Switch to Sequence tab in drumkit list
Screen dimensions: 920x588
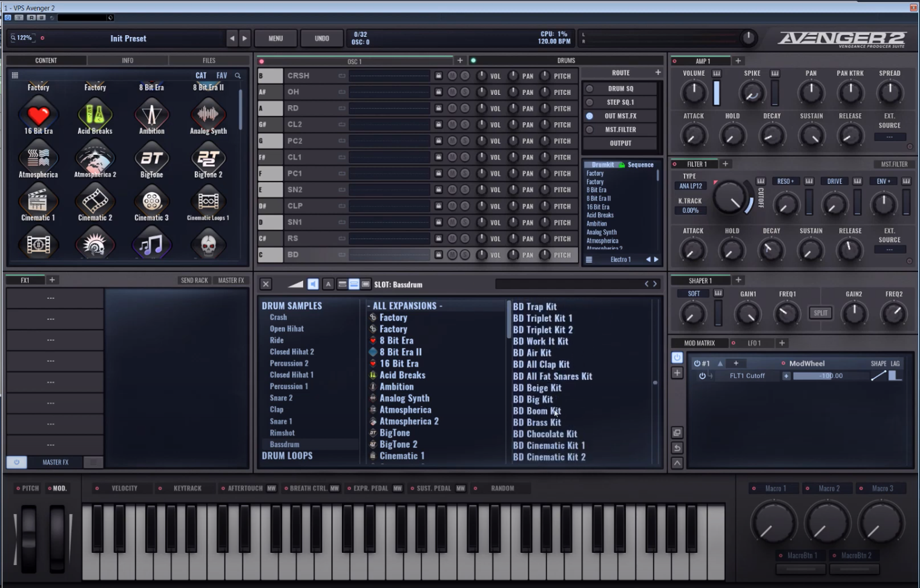tap(640, 165)
